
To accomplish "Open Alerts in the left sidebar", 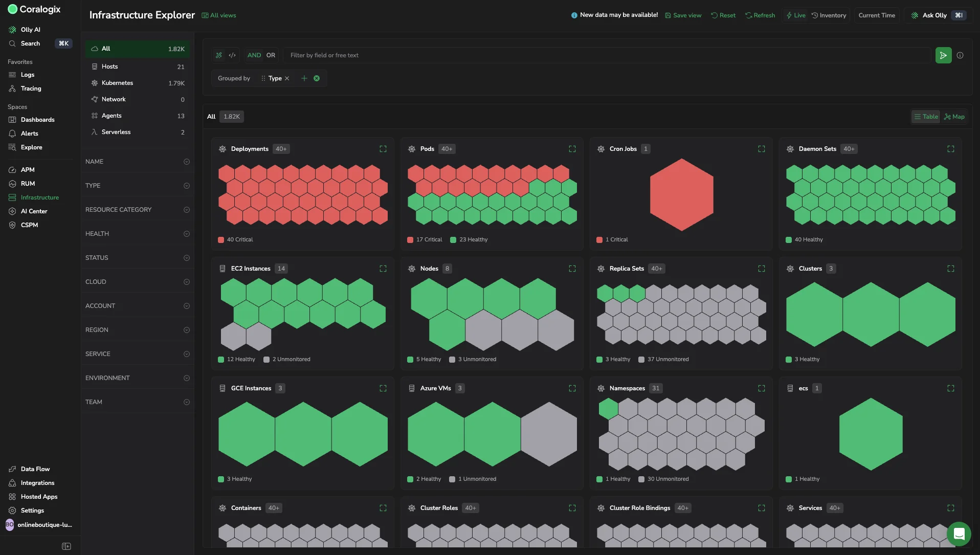I will [29, 134].
